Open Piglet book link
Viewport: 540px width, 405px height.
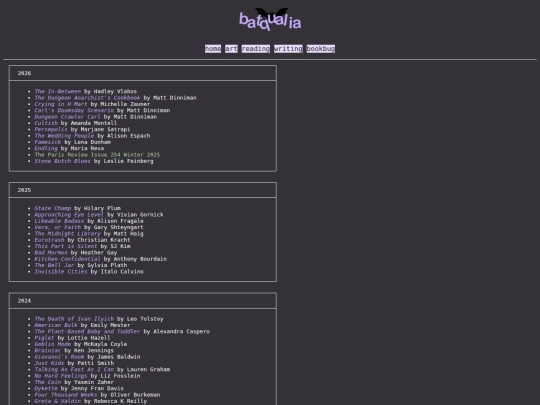coord(44,338)
